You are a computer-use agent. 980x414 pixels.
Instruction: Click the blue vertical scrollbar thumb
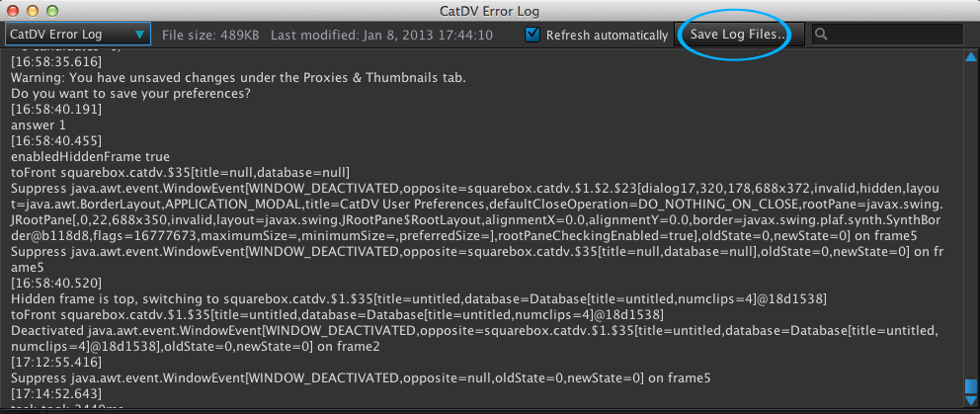(x=970, y=386)
